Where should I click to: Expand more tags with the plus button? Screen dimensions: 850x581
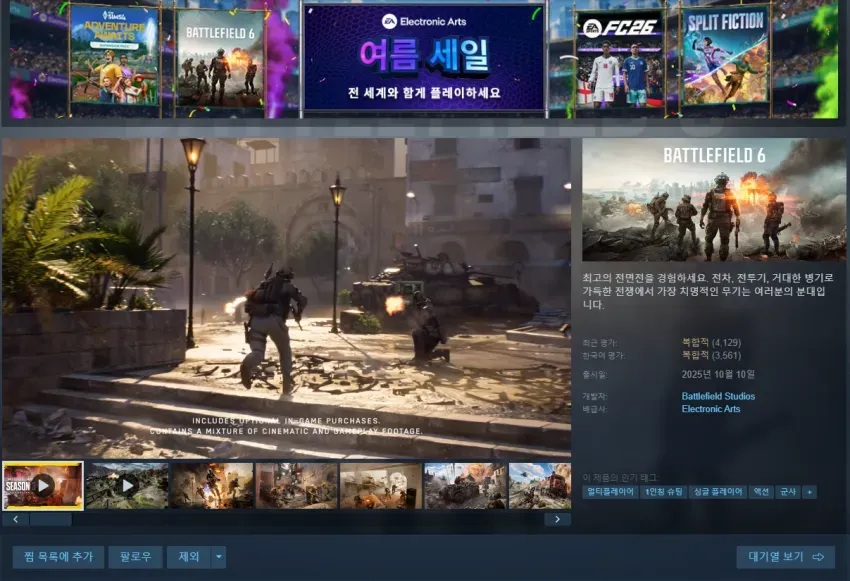(x=810, y=492)
